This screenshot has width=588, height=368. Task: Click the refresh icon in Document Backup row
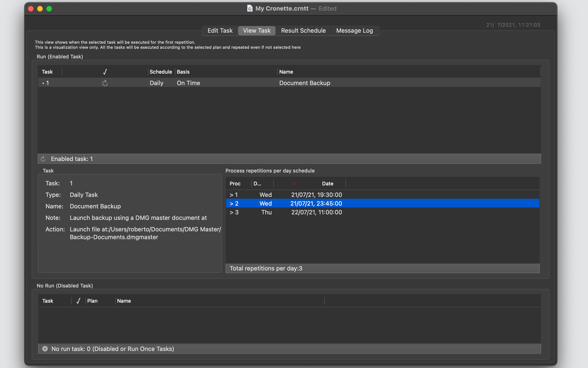(x=105, y=83)
